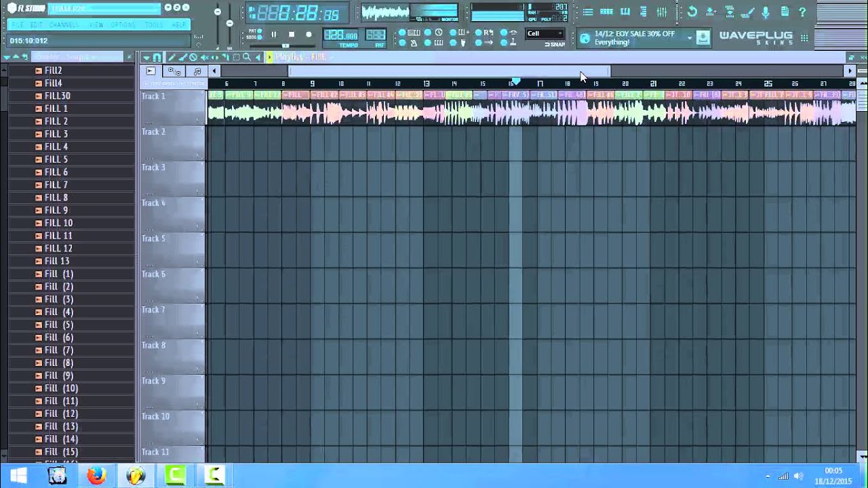Select the Mute tool in playlist toolbar
Image resolution: width=868 pixels, height=488 pixels.
click(x=204, y=58)
